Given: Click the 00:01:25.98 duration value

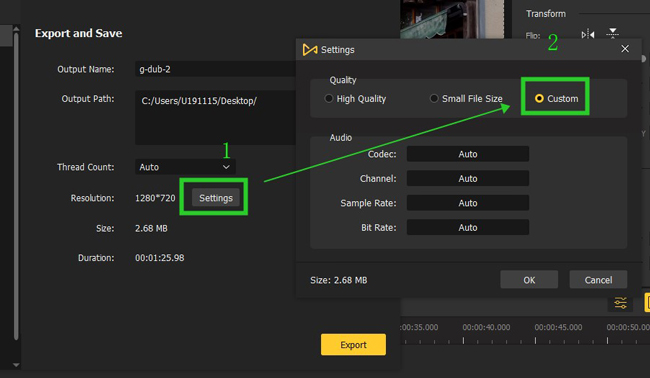Looking at the screenshot, I should pos(160,258).
